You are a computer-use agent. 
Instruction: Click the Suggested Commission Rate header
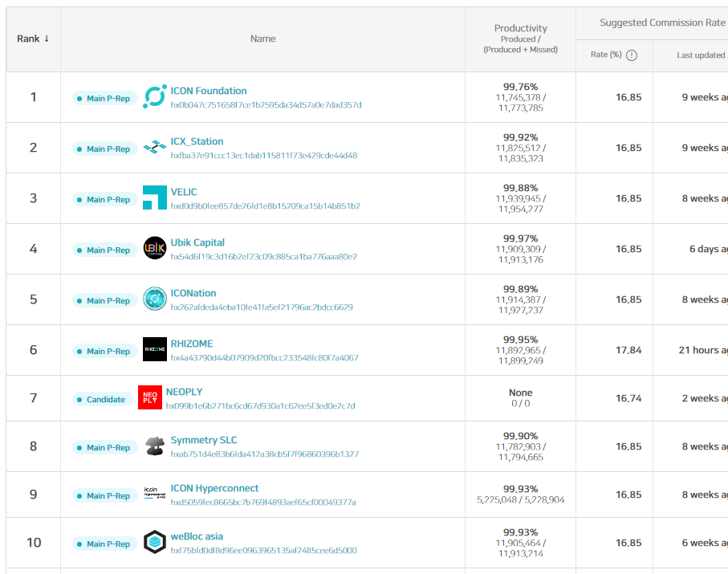point(662,22)
